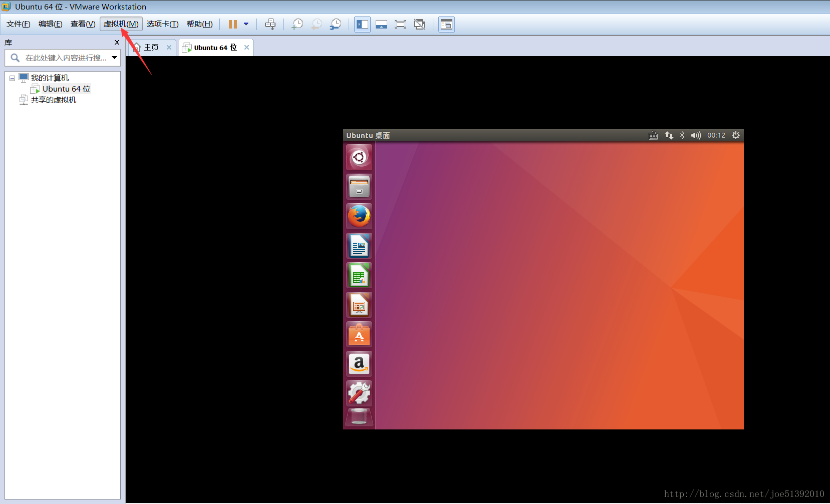
Task: Launch Firefox from the Ubuntu launcher
Action: [x=359, y=216]
